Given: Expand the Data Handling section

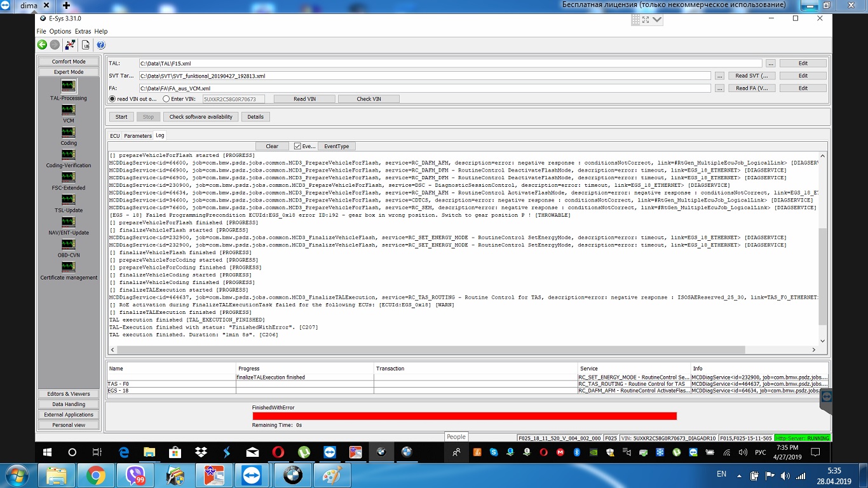Looking at the screenshot, I should coord(69,404).
